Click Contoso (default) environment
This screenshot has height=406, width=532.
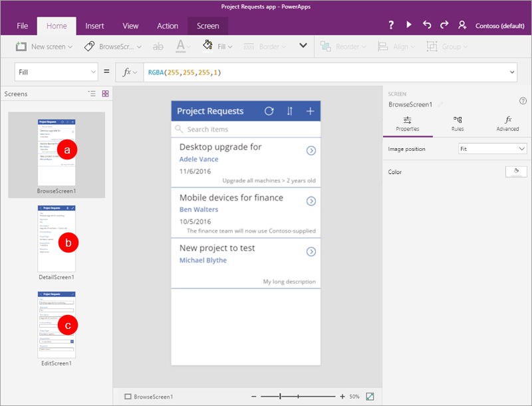[x=500, y=26]
